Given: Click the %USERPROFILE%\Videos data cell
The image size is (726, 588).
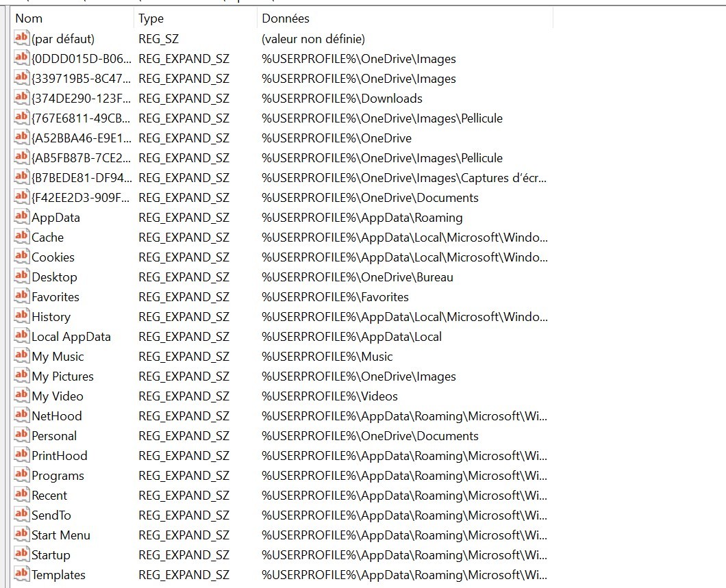Looking at the screenshot, I should click(x=329, y=396).
